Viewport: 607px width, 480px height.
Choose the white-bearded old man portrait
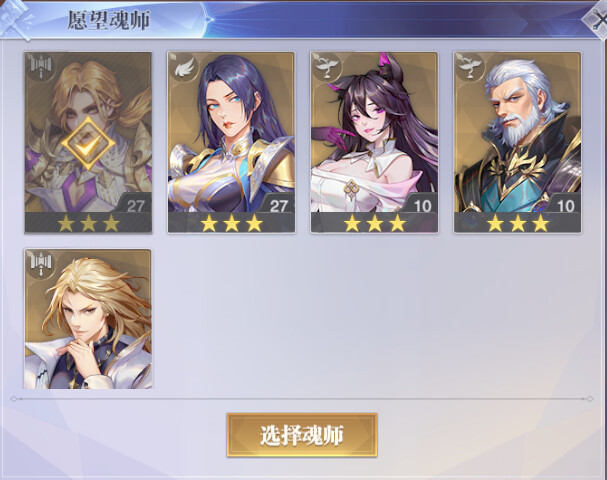[x=518, y=142]
